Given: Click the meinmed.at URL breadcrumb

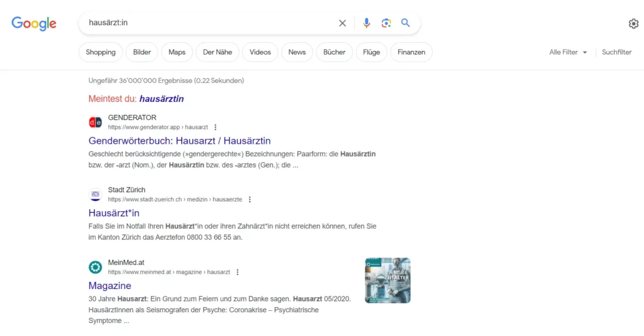Looking at the screenshot, I should [x=169, y=272].
